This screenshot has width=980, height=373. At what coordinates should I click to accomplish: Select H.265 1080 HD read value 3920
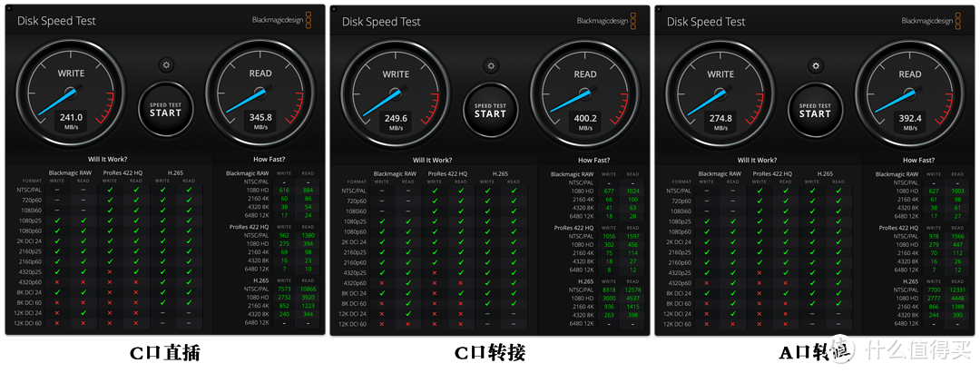[308, 298]
